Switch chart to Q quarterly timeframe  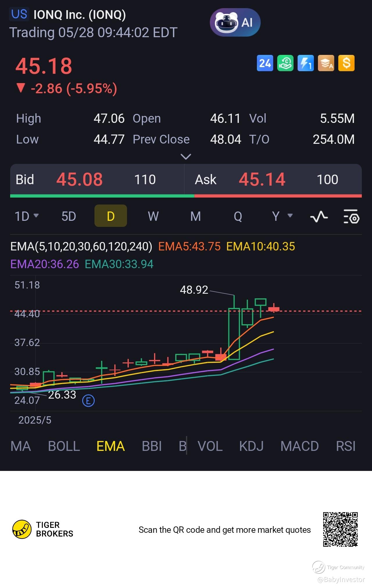tap(238, 216)
